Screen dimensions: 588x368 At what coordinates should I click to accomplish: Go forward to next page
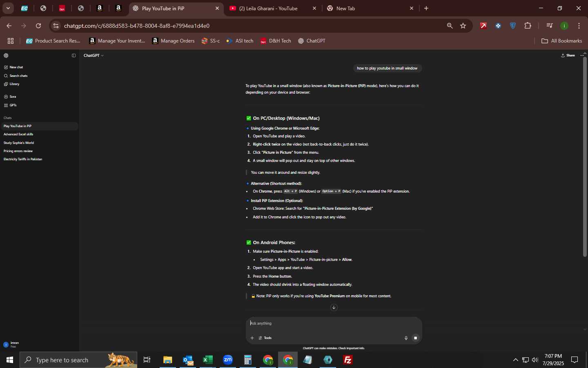tap(24, 26)
